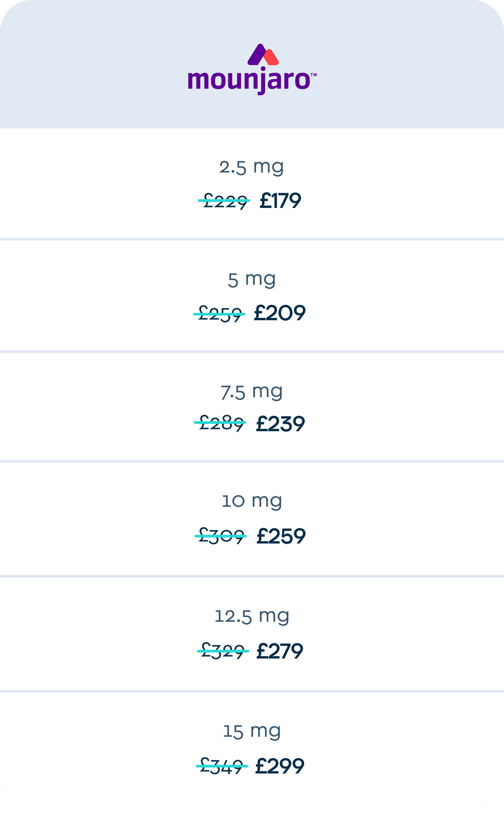The height and width of the screenshot is (834, 504).
Task: Click the crossed-out £329 price
Action: coord(223,651)
